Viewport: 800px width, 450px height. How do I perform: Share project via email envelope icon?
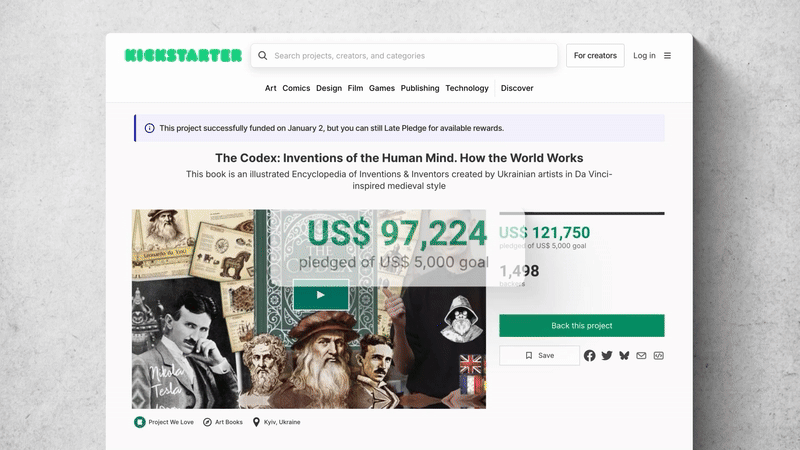click(x=641, y=356)
